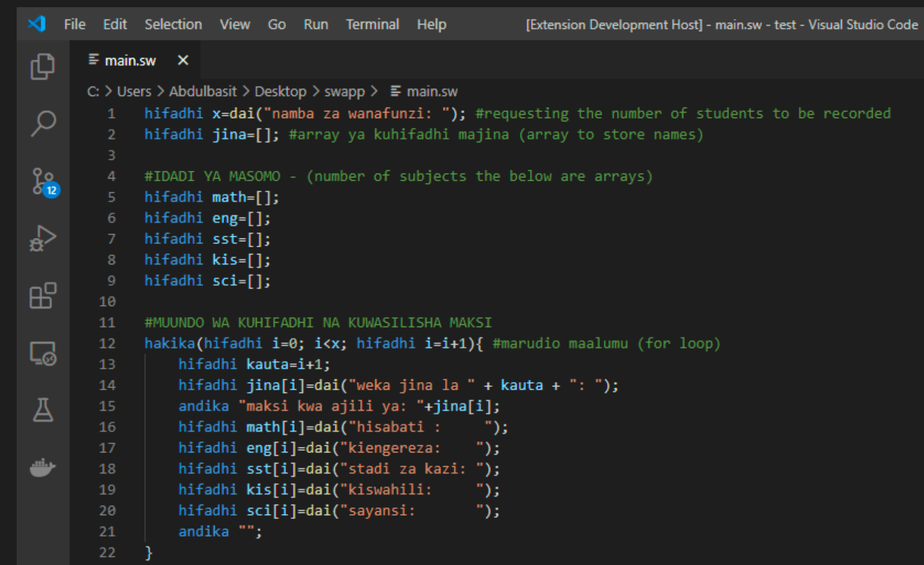
Task: Select the main.sw editor tab
Action: (x=134, y=60)
